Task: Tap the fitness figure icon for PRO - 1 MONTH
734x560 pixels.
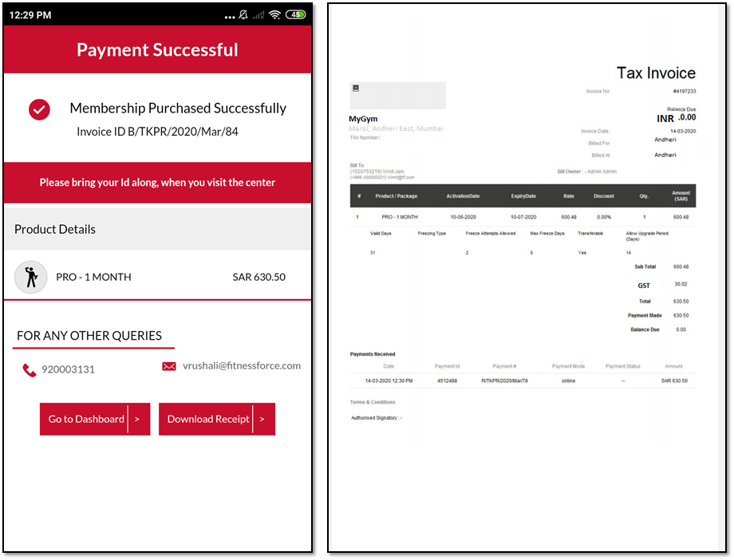Action: click(31, 277)
